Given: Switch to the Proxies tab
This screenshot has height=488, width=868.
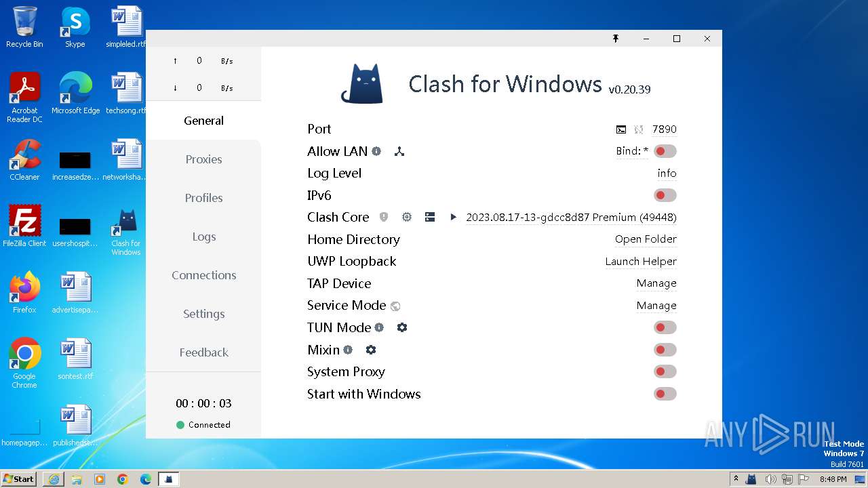Looking at the screenshot, I should pos(203,159).
